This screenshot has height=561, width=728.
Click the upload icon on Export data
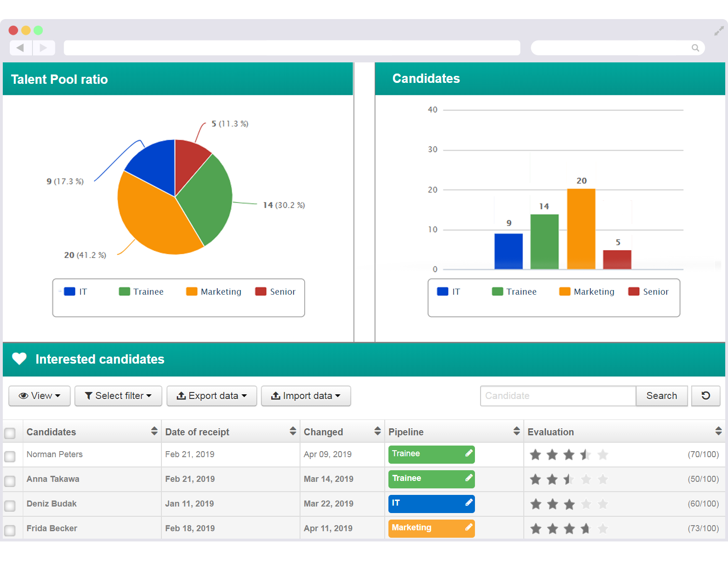tap(181, 396)
